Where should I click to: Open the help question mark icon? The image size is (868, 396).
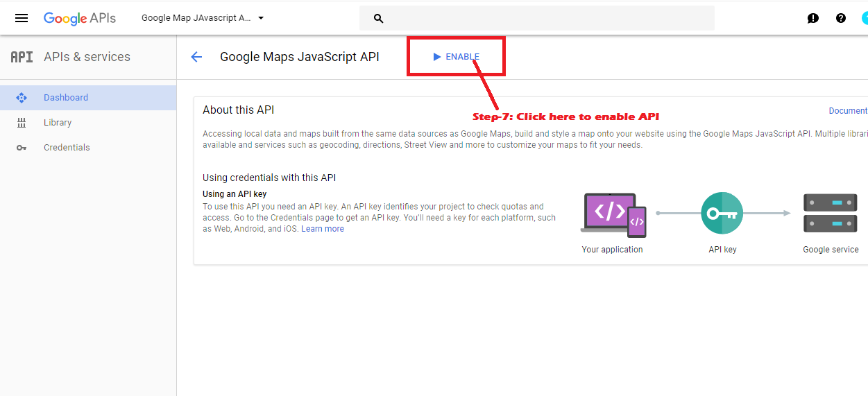tap(841, 19)
